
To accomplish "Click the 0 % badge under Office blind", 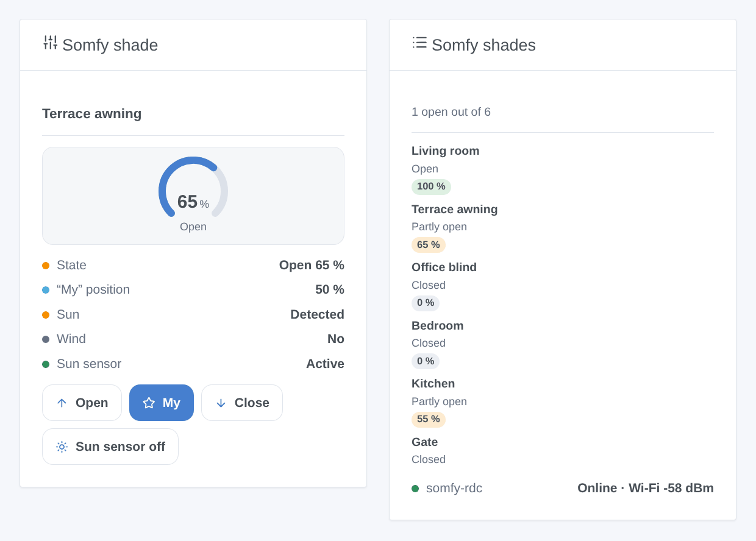I will (426, 303).
